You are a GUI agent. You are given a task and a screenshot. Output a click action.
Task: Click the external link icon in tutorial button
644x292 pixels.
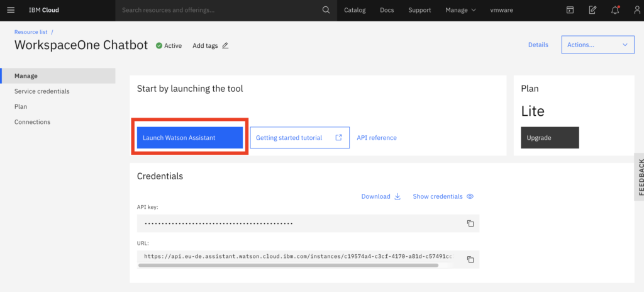(338, 137)
